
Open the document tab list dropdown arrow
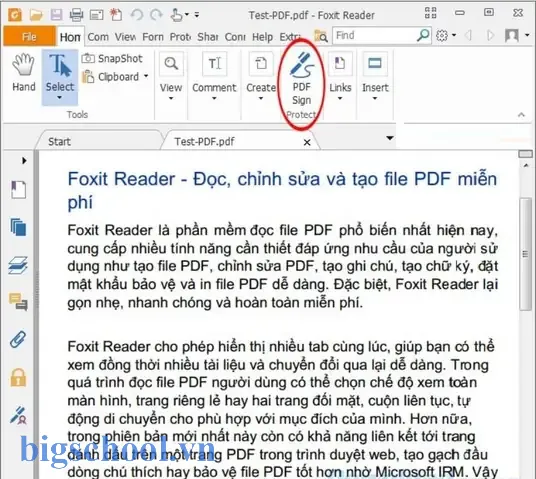point(390,138)
